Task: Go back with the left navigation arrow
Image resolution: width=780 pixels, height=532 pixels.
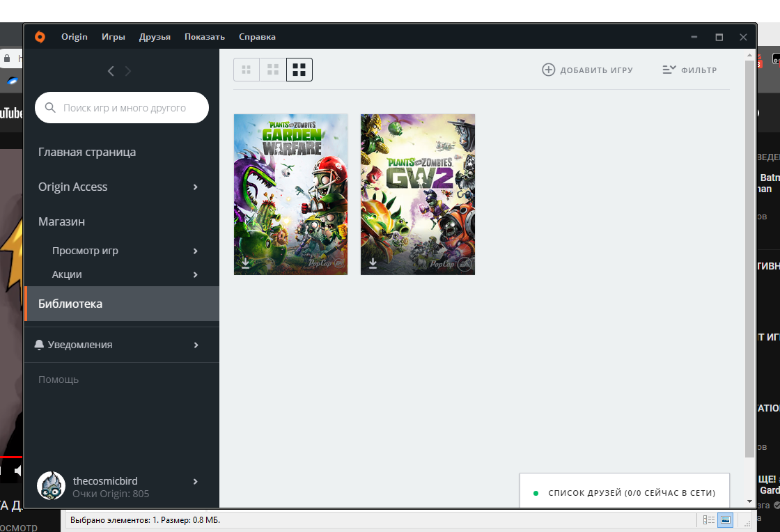Action: coord(111,71)
